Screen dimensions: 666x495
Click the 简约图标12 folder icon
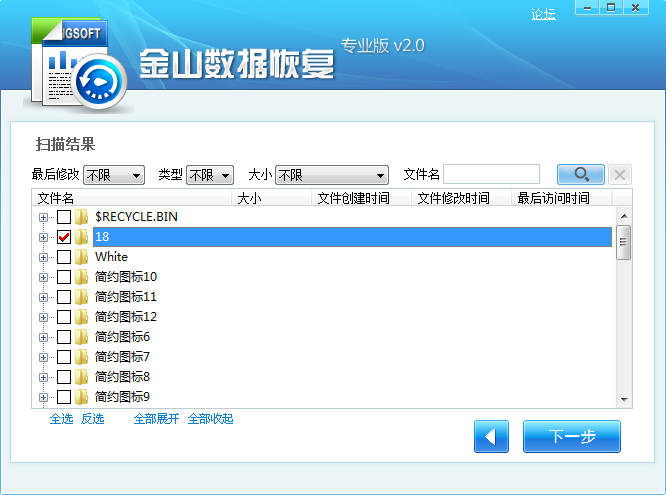[x=82, y=317]
